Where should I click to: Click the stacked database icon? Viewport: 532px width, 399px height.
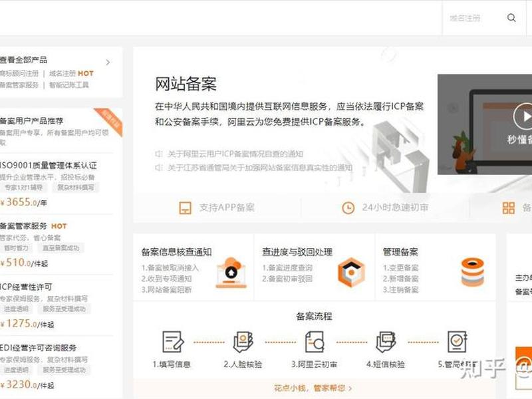(473, 273)
